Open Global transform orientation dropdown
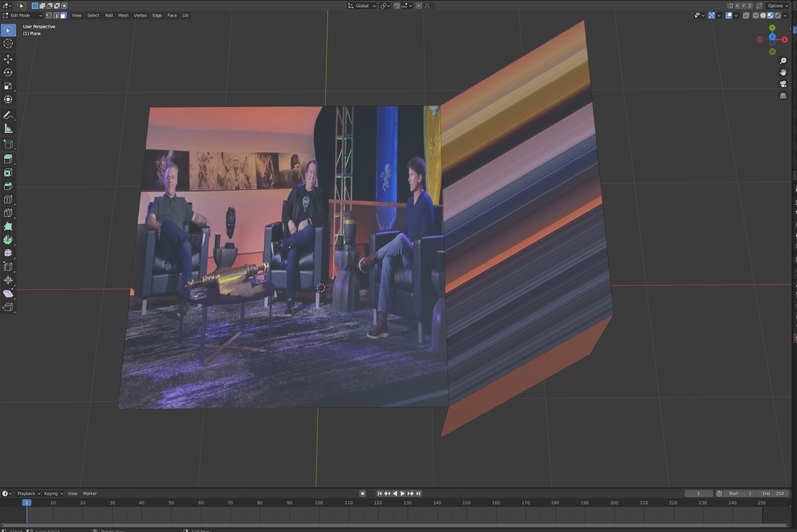Image resolution: width=797 pixels, height=532 pixels. 362,6
